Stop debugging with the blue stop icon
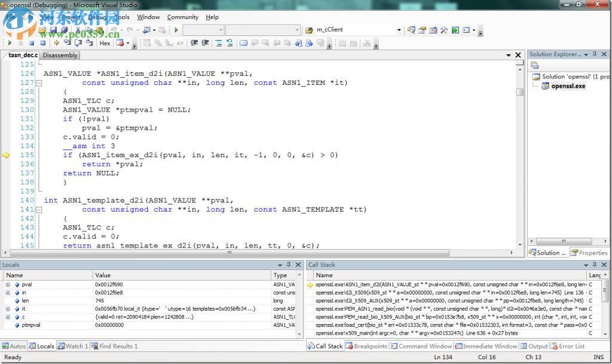The height and width of the screenshot is (364, 612). (x=32, y=43)
